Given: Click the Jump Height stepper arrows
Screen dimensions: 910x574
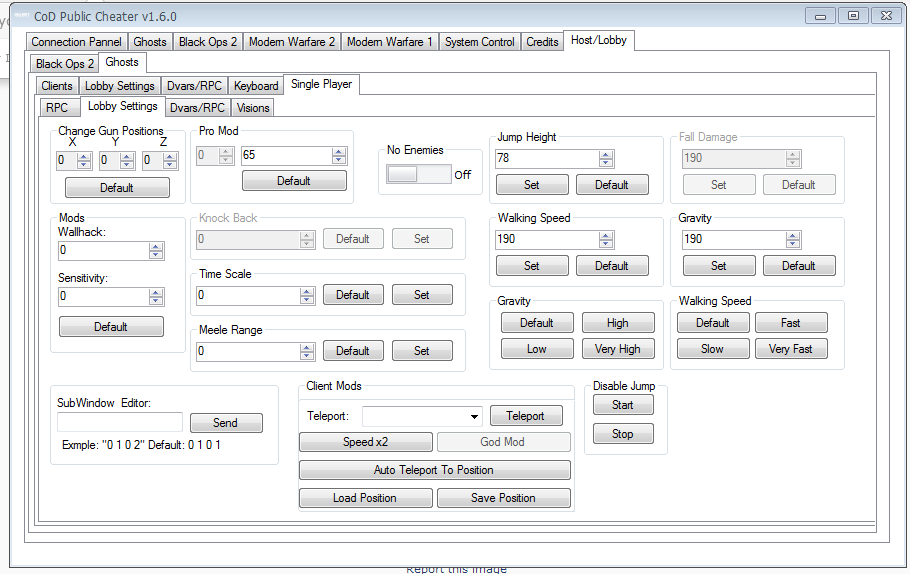Looking at the screenshot, I should pyautogui.click(x=606, y=158).
